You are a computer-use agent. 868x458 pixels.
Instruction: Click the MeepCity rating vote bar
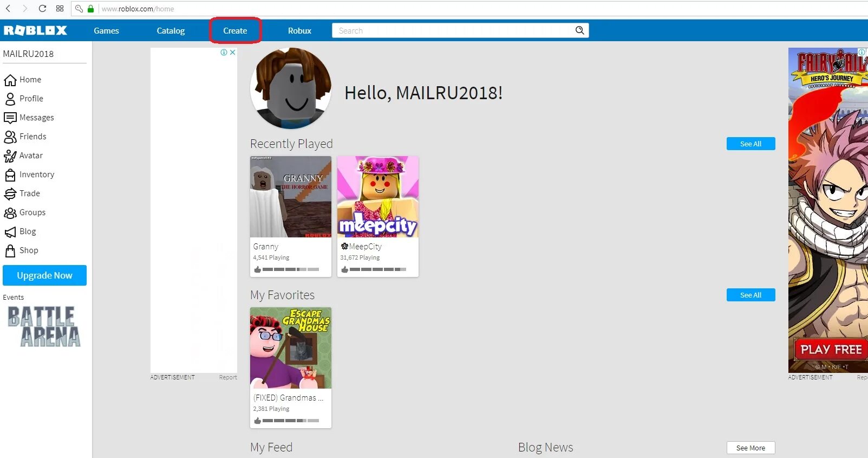378,269
